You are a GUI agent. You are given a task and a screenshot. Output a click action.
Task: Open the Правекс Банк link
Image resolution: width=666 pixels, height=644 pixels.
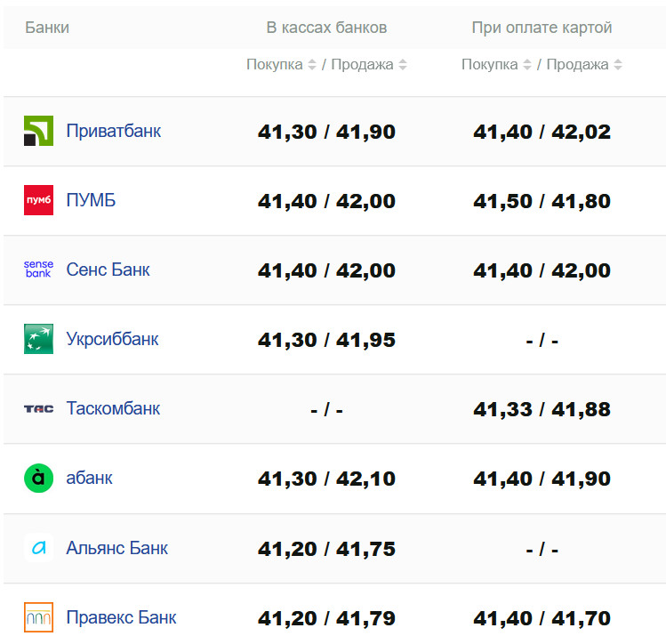tap(121, 617)
